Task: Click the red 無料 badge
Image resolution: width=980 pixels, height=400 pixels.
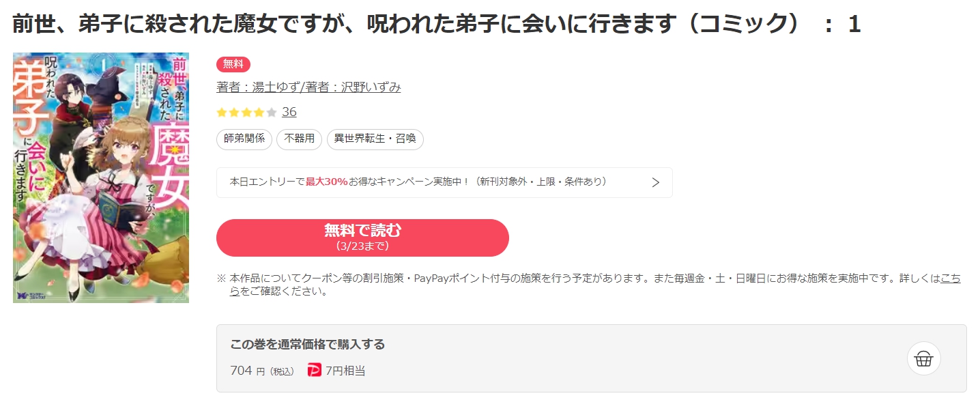Action: coord(233,64)
